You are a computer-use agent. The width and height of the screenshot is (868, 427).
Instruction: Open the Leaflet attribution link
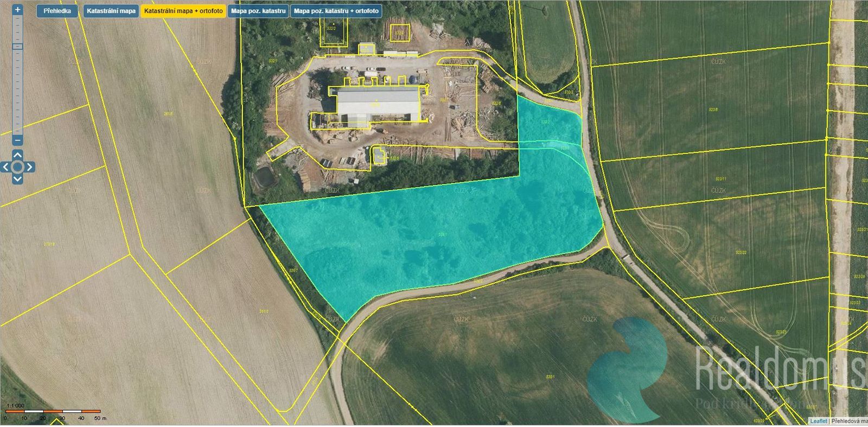819,421
